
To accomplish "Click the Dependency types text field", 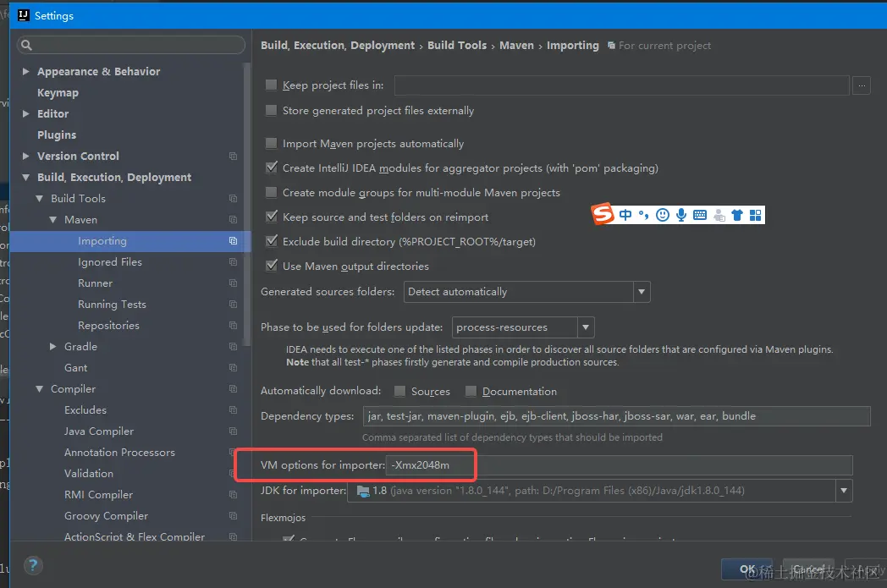I will point(617,416).
